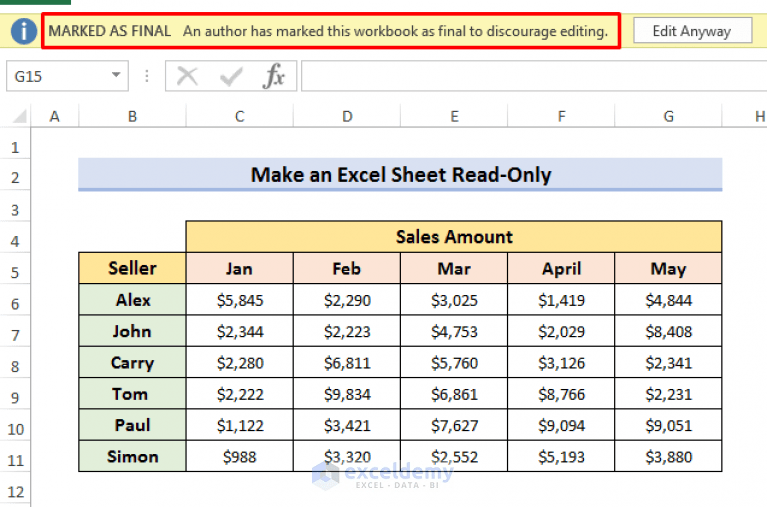Select column A header
This screenshot has width=767, height=507.
coord(54,116)
